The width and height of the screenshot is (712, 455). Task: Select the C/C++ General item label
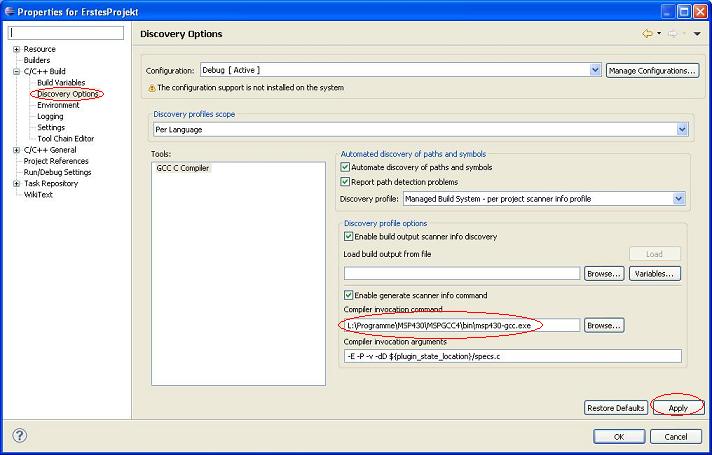[50, 150]
